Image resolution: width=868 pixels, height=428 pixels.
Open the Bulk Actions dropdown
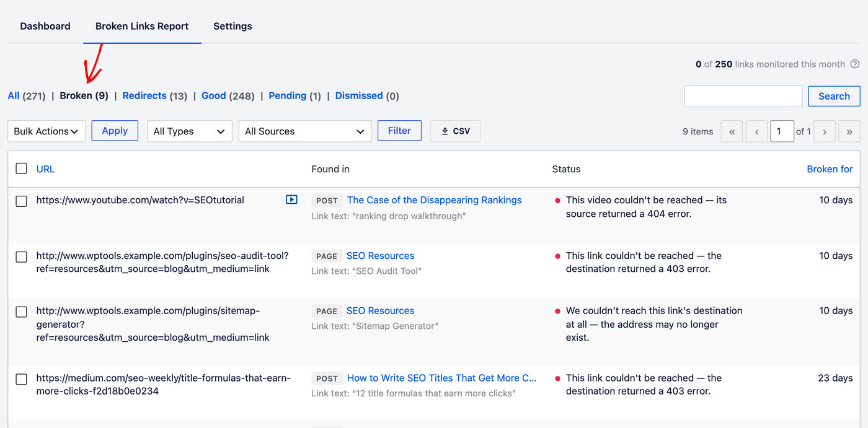[x=46, y=131]
